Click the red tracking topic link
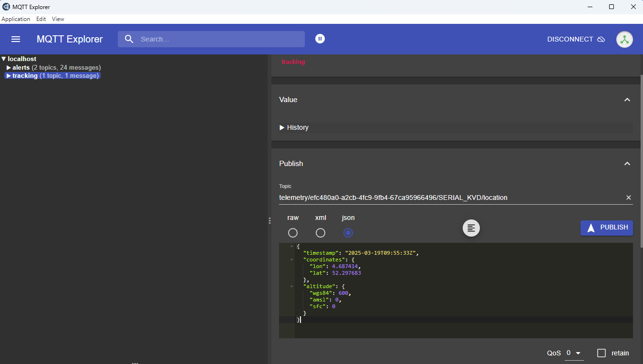The width and height of the screenshot is (643, 364). click(293, 62)
